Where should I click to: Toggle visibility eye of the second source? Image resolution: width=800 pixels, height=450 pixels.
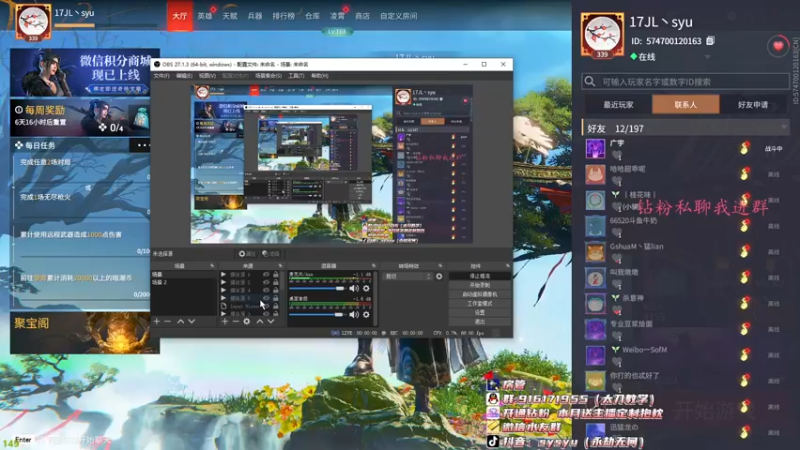click(266, 282)
